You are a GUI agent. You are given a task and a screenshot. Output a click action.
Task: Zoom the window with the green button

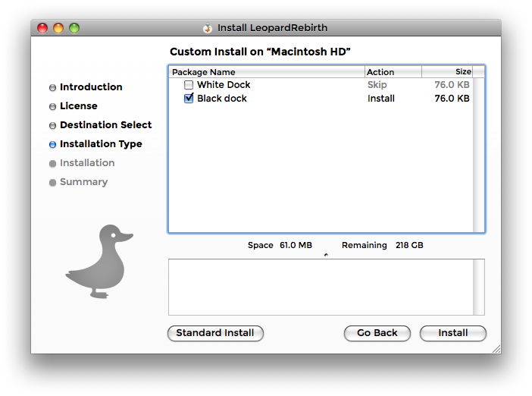[x=74, y=28]
